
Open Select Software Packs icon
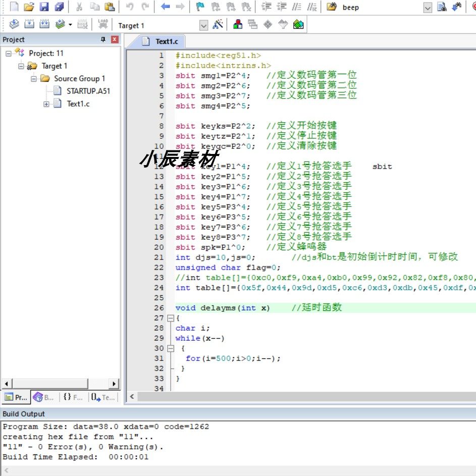[283, 24]
